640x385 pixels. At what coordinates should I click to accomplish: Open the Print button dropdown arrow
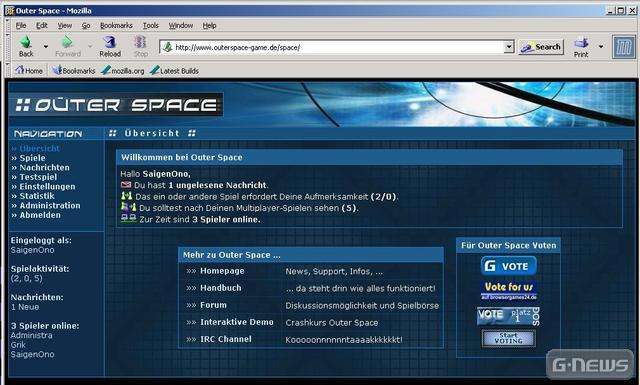[x=601, y=47]
